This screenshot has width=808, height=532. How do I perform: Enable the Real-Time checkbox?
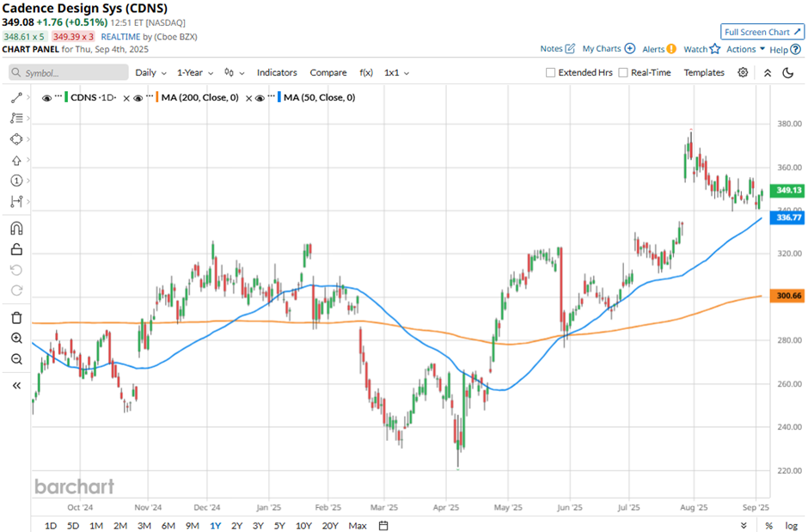(x=623, y=72)
